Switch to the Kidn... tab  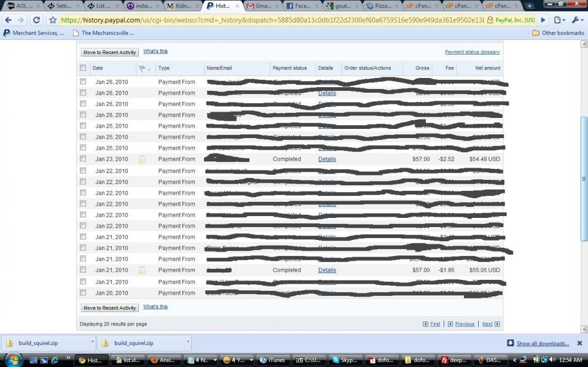pyautogui.click(x=183, y=6)
